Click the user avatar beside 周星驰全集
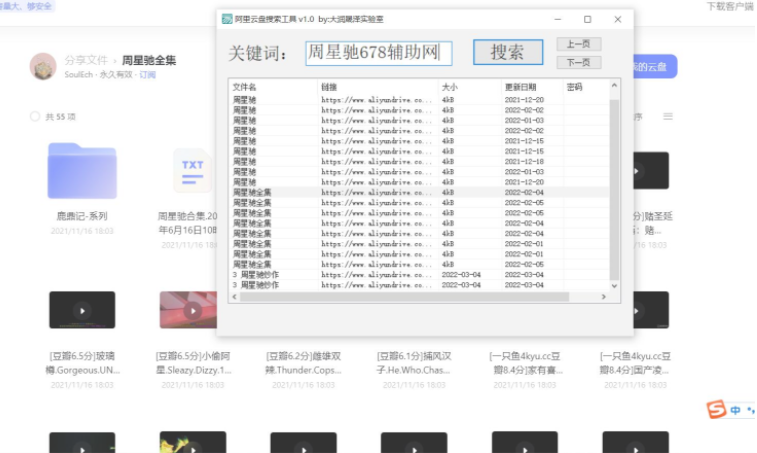 (43, 66)
